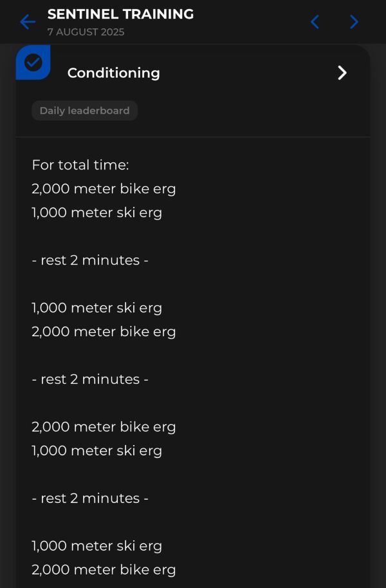Select the third "rest 2 minutes" line
Image resolution: width=386 pixels, height=588 pixels.
pos(90,498)
